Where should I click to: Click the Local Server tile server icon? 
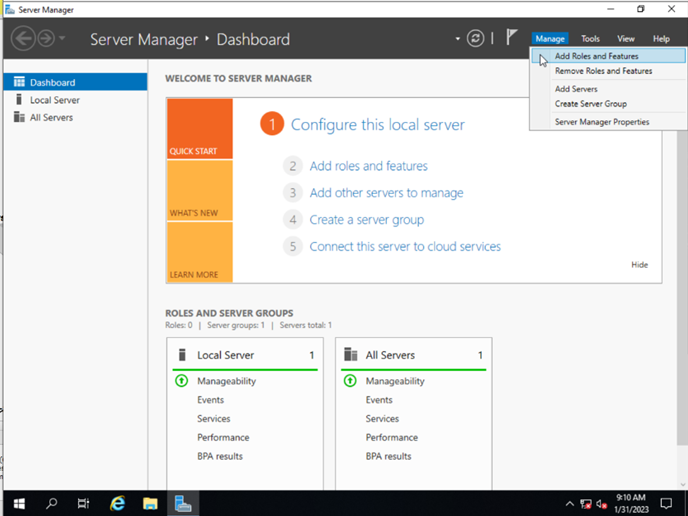[x=183, y=355]
